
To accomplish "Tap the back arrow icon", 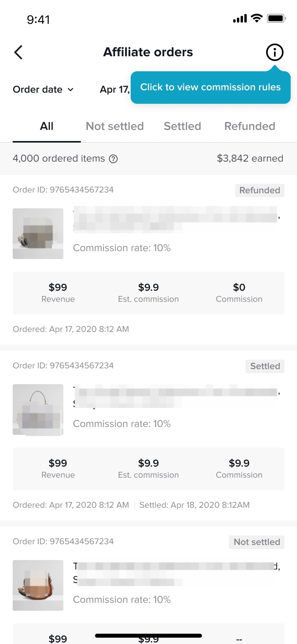I will pos(18,52).
